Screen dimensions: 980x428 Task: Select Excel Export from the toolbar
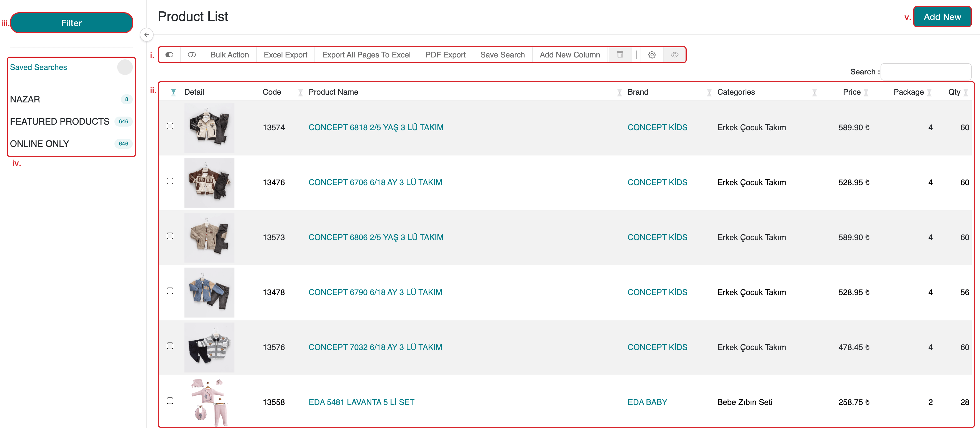(x=285, y=55)
